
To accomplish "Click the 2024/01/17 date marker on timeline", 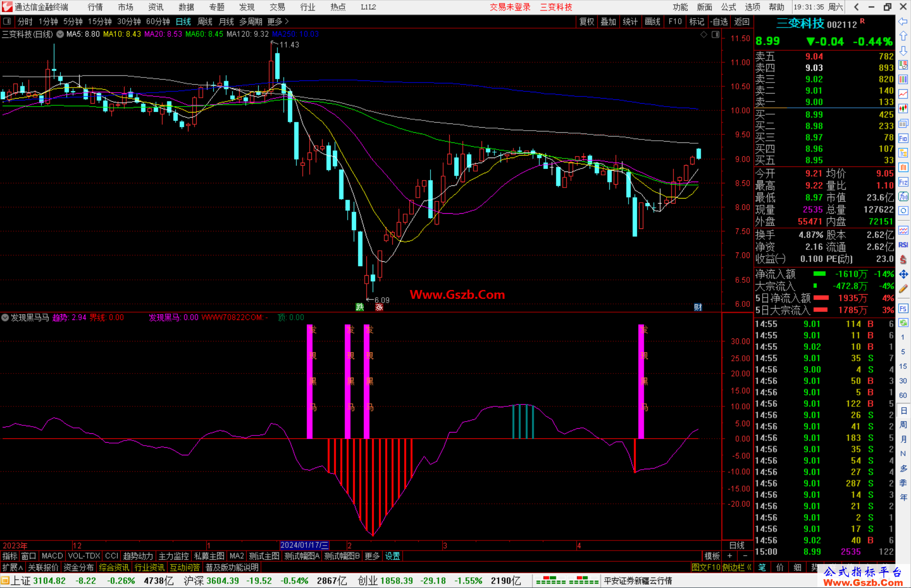I will pyautogui.click(x=304, y=545).
